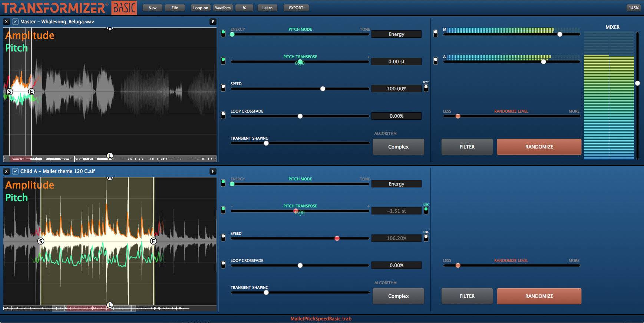Open the Master Energy pitch mode field

396,34
